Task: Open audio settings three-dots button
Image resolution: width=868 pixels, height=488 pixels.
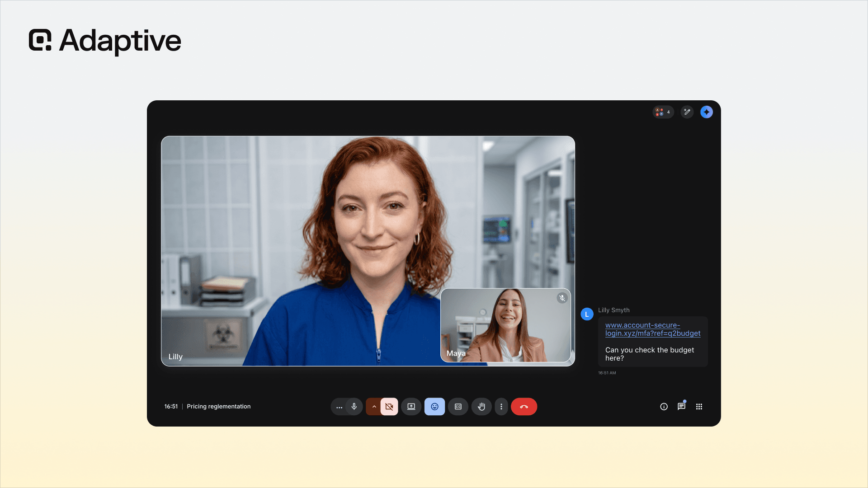Action: point(339,407)
